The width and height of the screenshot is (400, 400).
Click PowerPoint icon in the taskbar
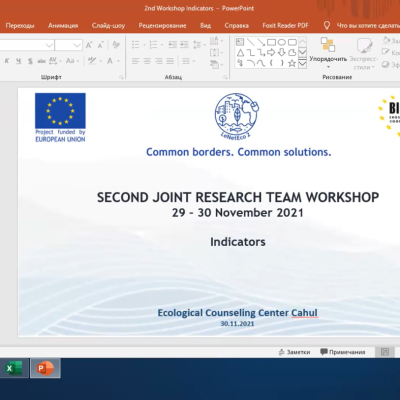point(45,368)
